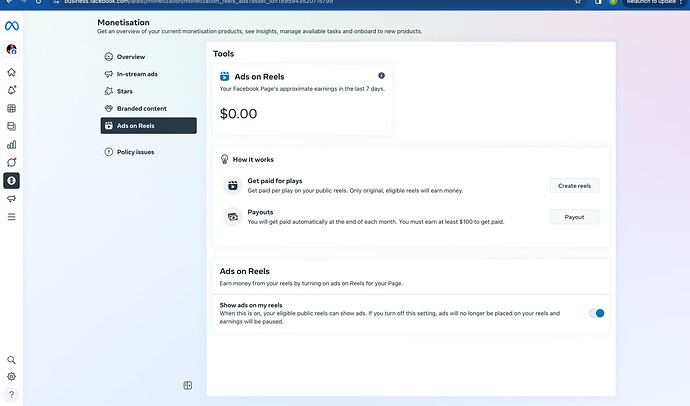Click the reels icon beside Get paid for plays
This screenshot has height=406, width=690.
(233, 186)
